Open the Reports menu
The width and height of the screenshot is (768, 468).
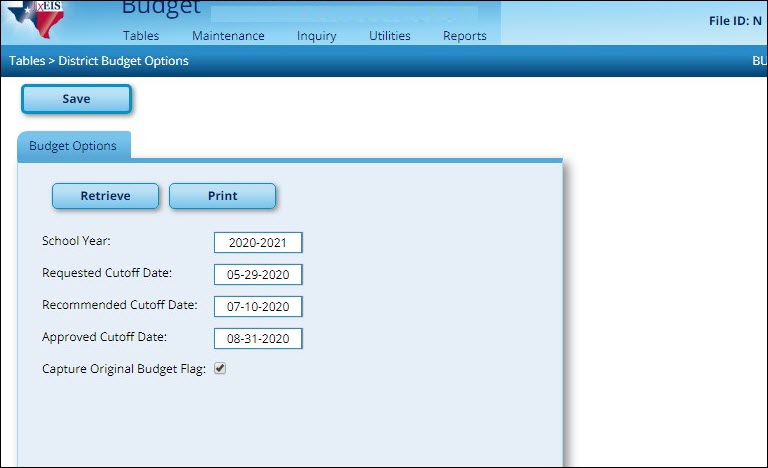pyautogui.click(x=464, y=36)
